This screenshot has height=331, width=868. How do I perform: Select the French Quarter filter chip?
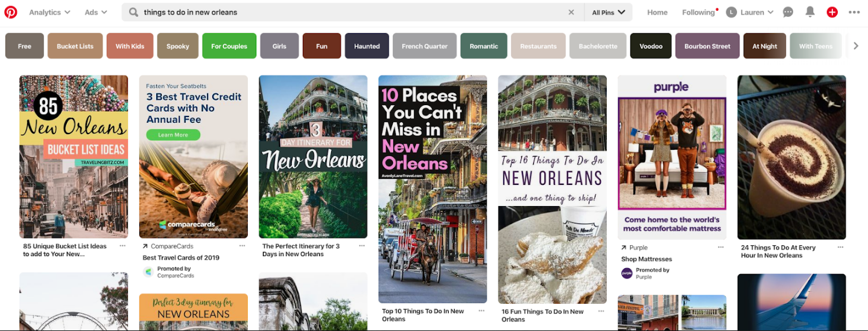pyautogui.click(x=425, y=46)
